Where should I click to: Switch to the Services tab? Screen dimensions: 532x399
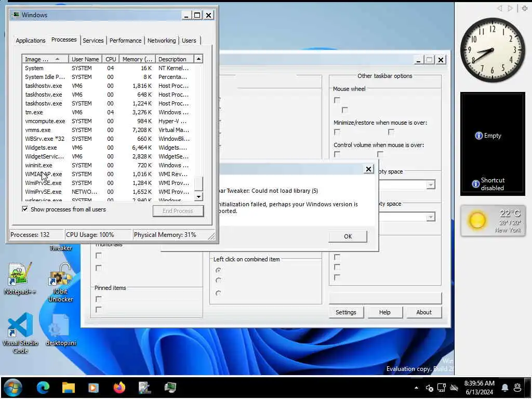pyautogui.click(x=93, y=41)
